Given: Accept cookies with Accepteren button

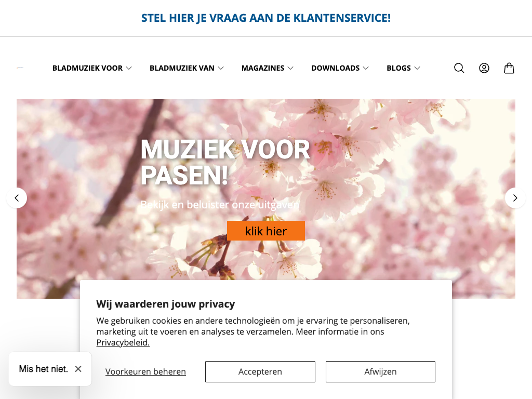Looking at the screenshot, I should point(260,371).
